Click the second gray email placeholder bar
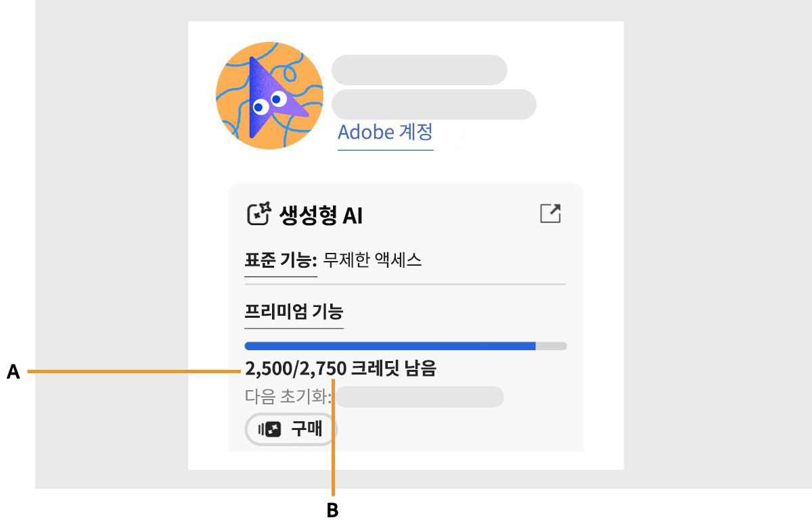Image resolution: width=812 pixels, height=524 pixels. pos(433,103)
